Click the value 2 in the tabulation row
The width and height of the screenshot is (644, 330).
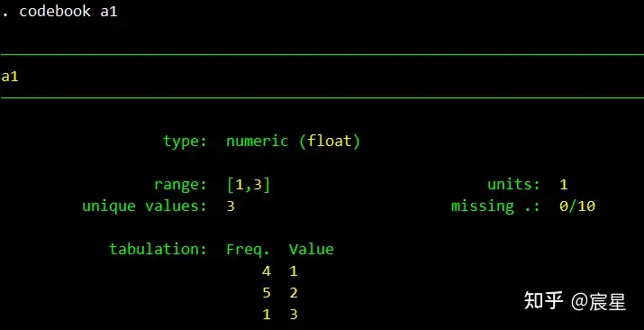pyautogui.click(x=294, y=293)
